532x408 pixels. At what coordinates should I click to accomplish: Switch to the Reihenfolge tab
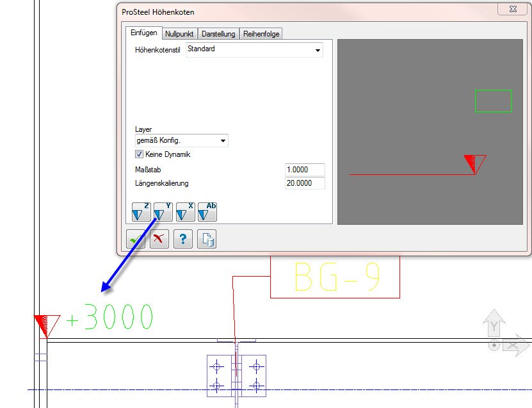pyautogui.click(x=261, y=34)
